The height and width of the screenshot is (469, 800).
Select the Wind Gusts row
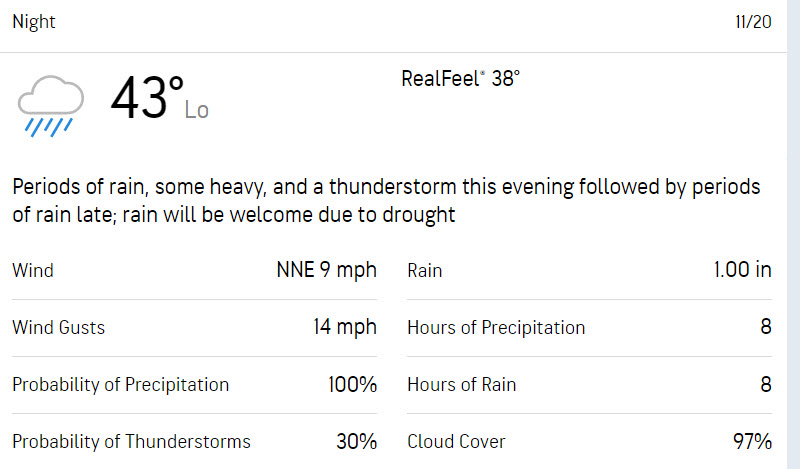point(194,327)
